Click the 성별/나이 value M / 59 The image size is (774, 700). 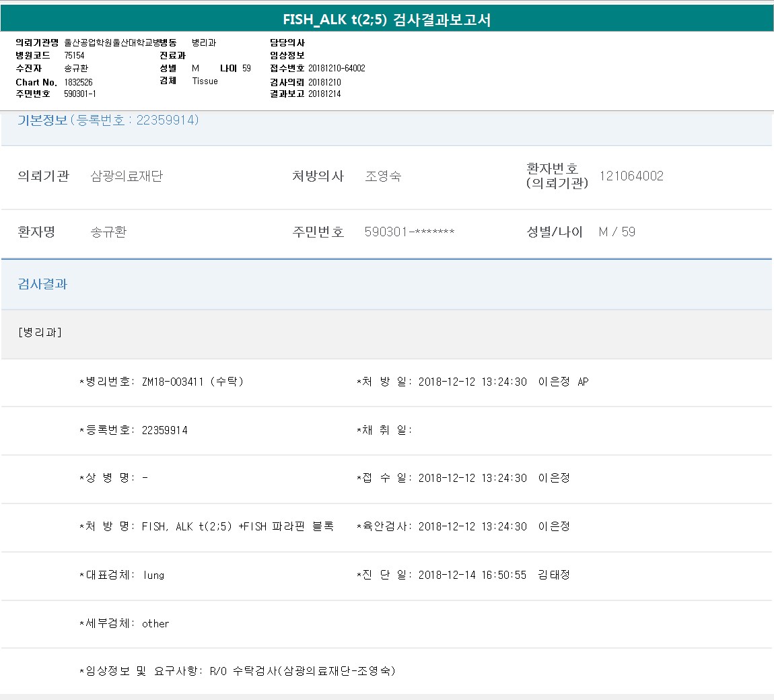(x=617, y=232)
